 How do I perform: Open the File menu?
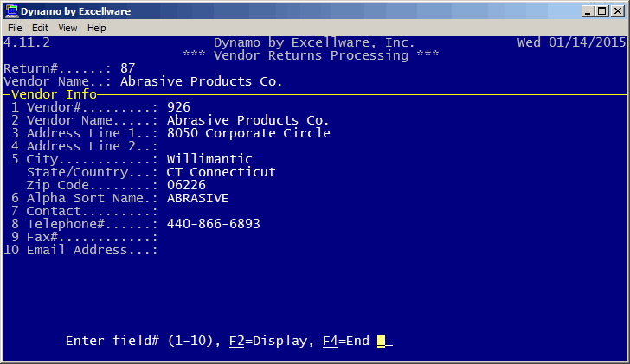15,28
